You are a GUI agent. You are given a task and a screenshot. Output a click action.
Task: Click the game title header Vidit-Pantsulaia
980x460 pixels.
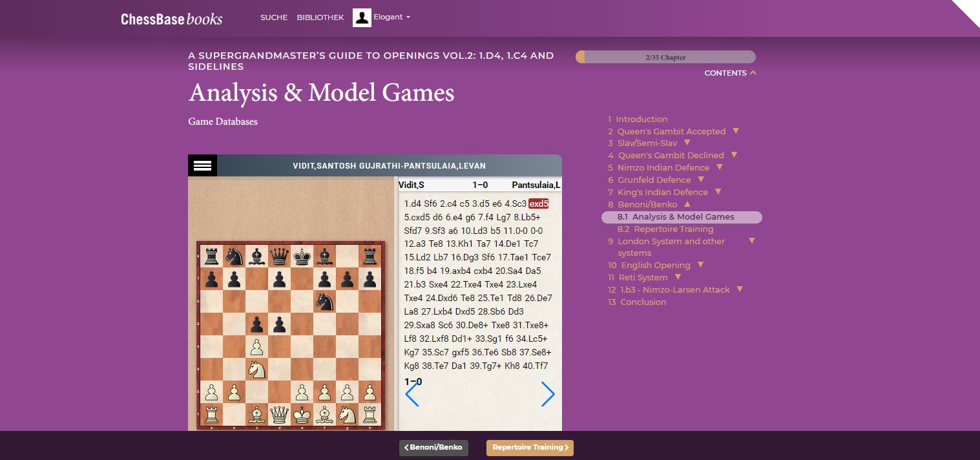pos(389,166)
